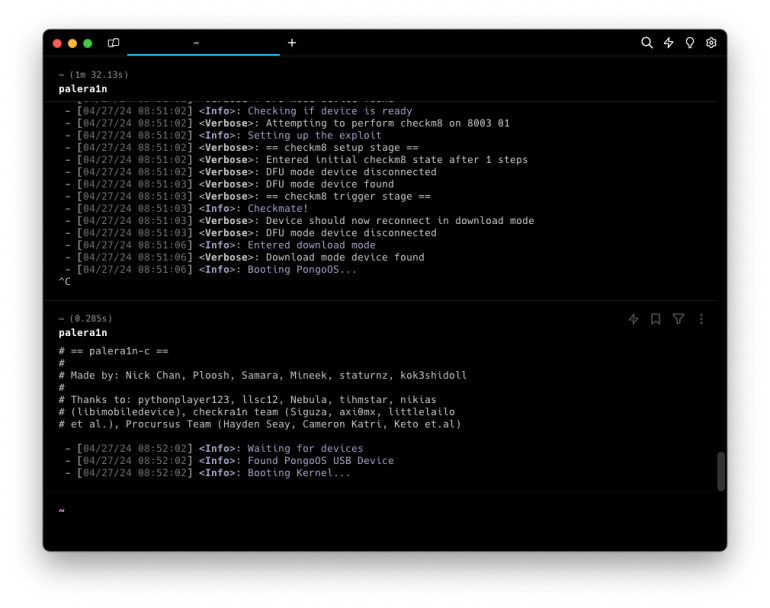
Task: Click '== checkm8 setup stage ==' line
Action: coord(342,147)
